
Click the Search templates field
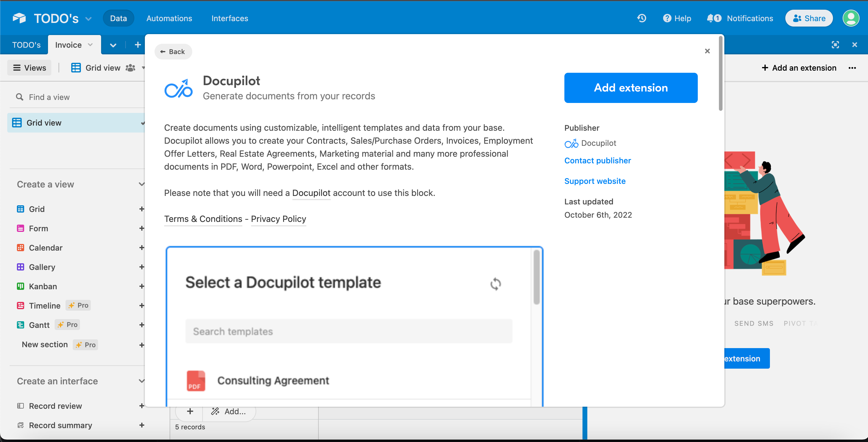(349, 331)
